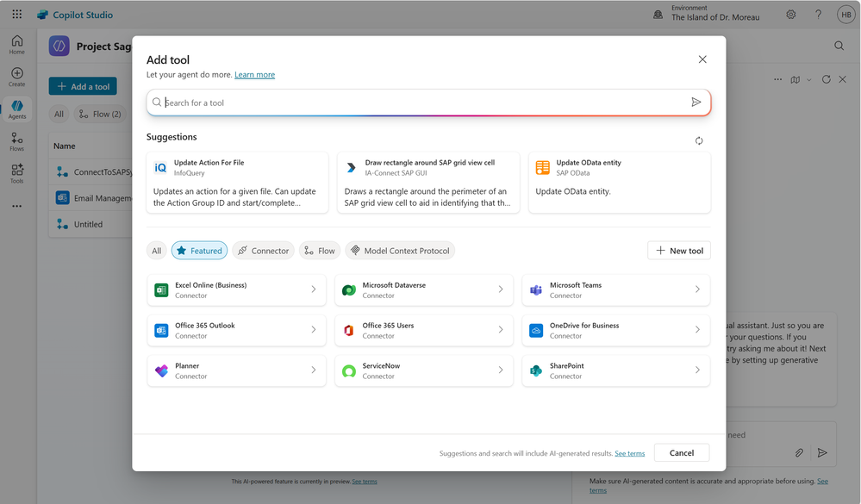Viewport: 861px width, 504px height.
Task: Open the Learn more link
Action: (x=255, y=75)
